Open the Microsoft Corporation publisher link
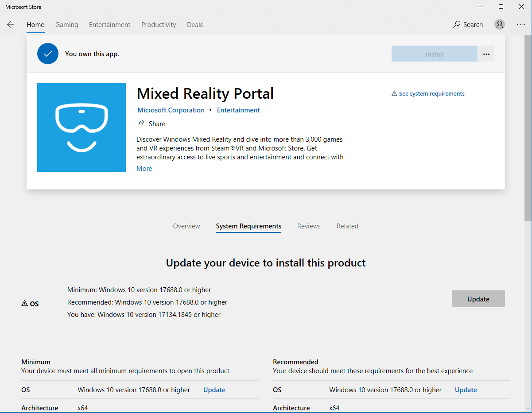This screenshot has height=413, width=532. coord(171,110)
